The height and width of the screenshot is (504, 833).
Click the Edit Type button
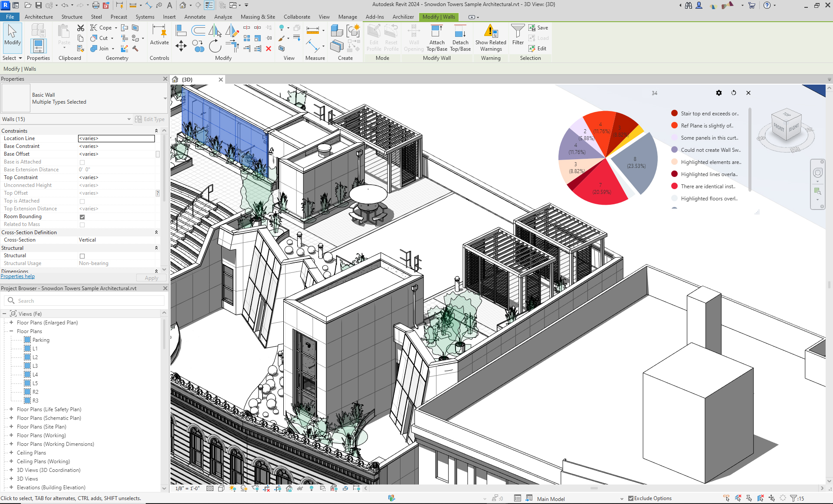[150, 119]
